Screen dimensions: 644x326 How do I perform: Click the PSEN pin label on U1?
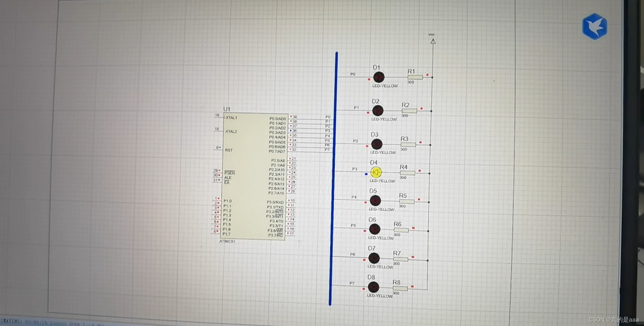230,173
